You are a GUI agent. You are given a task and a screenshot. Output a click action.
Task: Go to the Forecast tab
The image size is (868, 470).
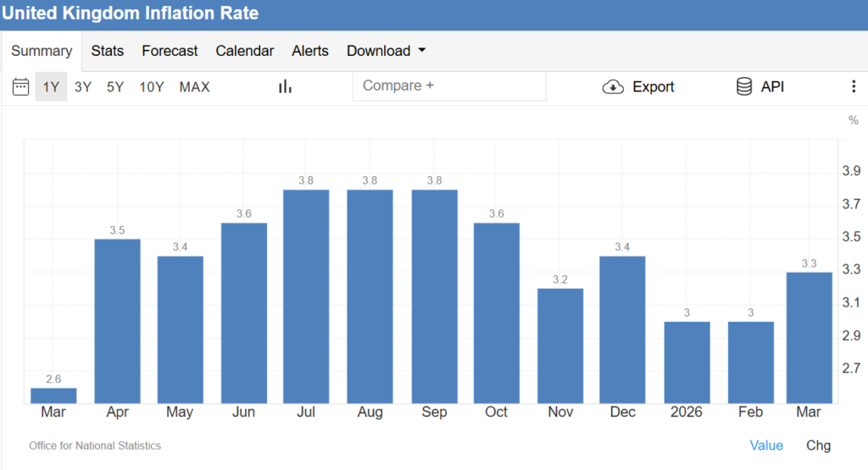coord(170,51)
